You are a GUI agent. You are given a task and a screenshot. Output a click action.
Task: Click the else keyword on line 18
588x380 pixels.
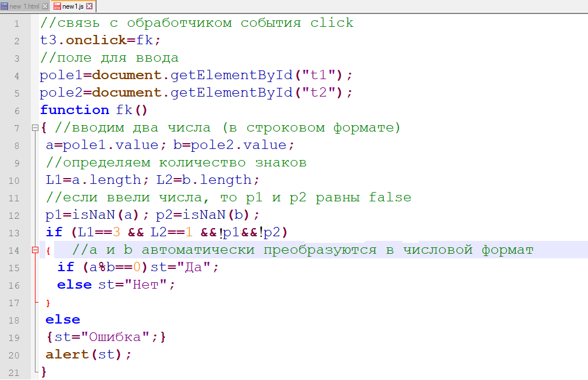[x=63, y=319]
